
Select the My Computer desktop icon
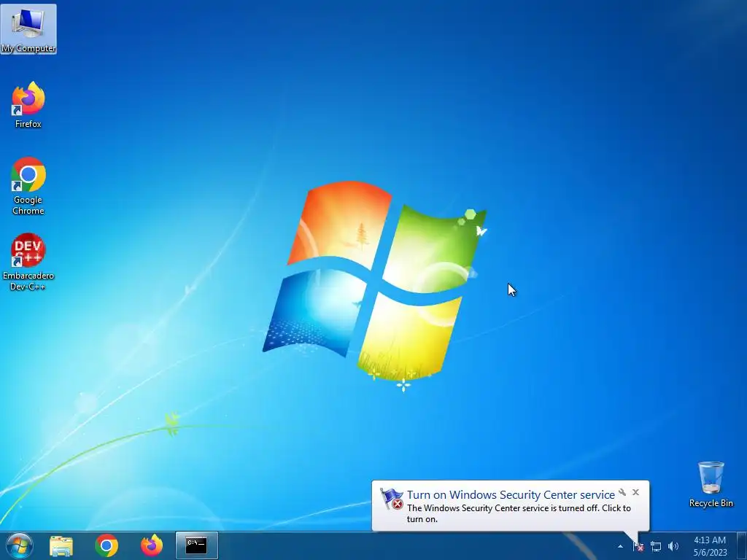pyautogui.click(x=28, y=29)
